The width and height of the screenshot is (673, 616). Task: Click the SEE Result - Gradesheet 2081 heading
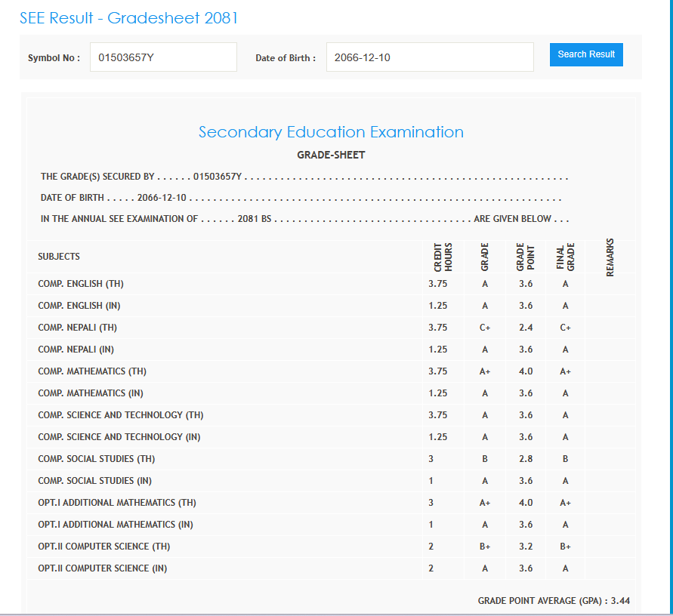pos(128,18)
